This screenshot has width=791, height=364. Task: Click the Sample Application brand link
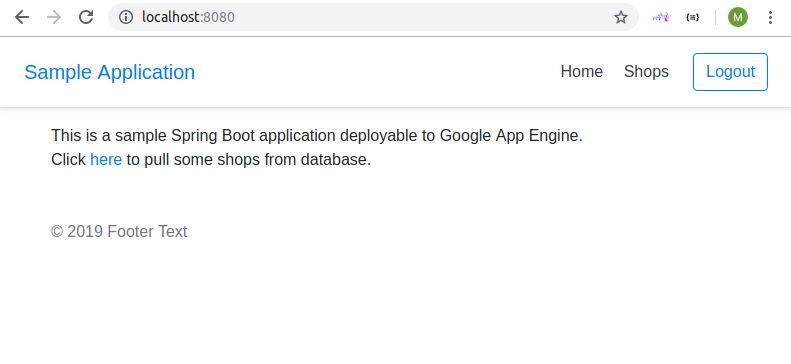(109, 72)
